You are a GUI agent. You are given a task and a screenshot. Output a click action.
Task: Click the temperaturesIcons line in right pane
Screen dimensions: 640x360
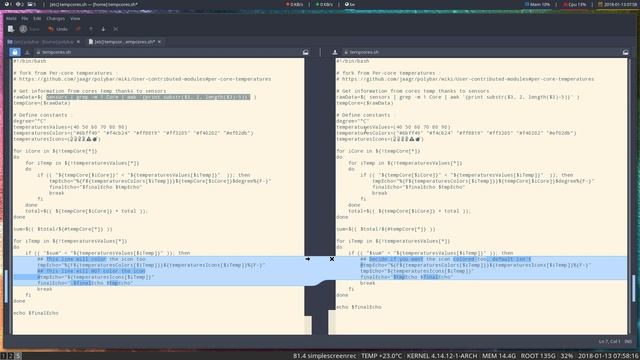pyautogui.click(x=380, y=139)
